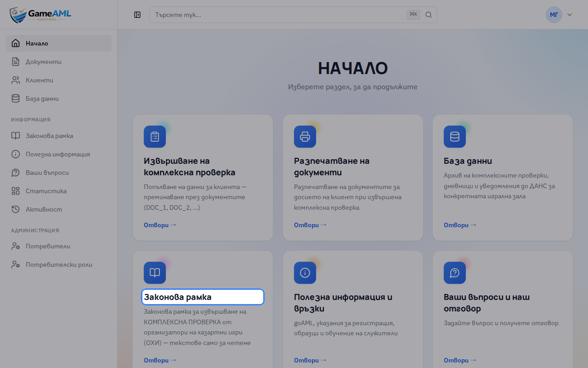Click Отвори on the Законова рамка card
The height and width of the screenshot is (368, 588).
coord(160,360)
